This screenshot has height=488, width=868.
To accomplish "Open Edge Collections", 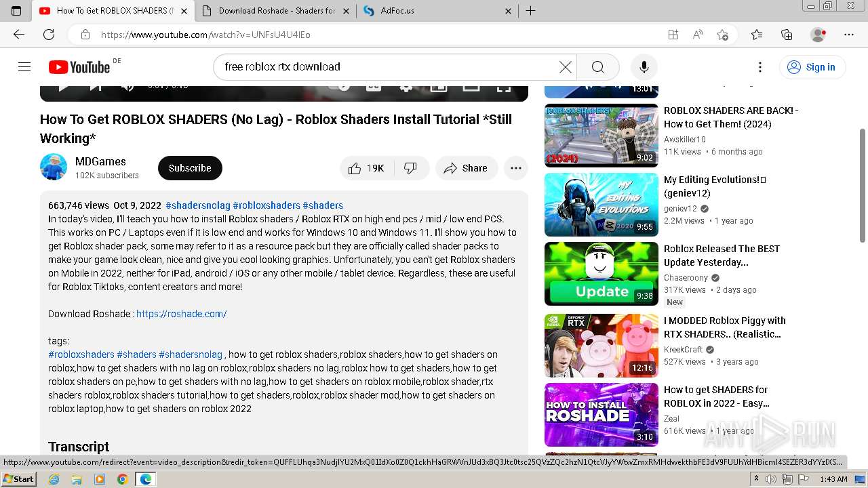I will click(787, 35).
